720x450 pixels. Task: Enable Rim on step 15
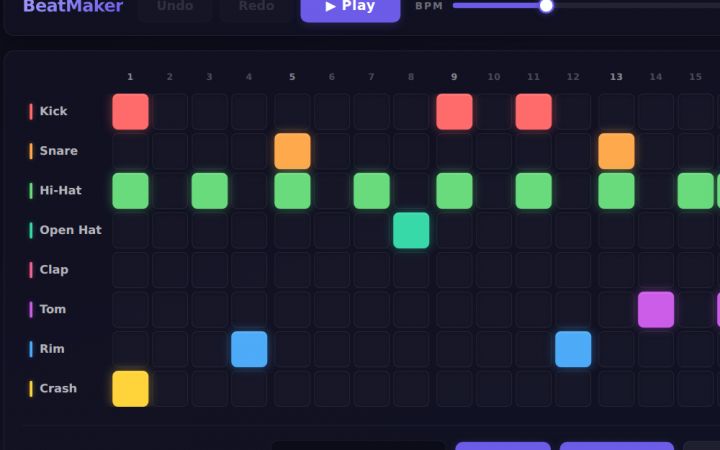coord(696,349)
